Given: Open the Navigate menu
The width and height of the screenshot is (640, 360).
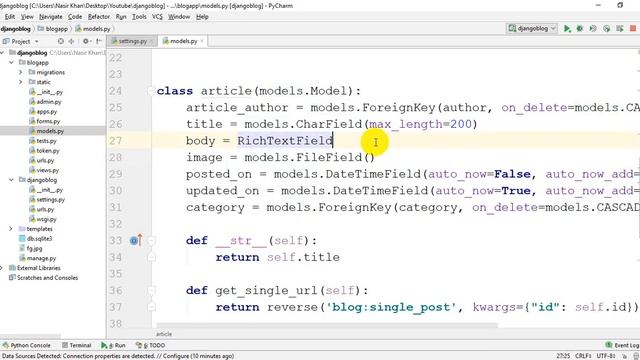Looking at the screenshot, I should (x=51, y=17).
